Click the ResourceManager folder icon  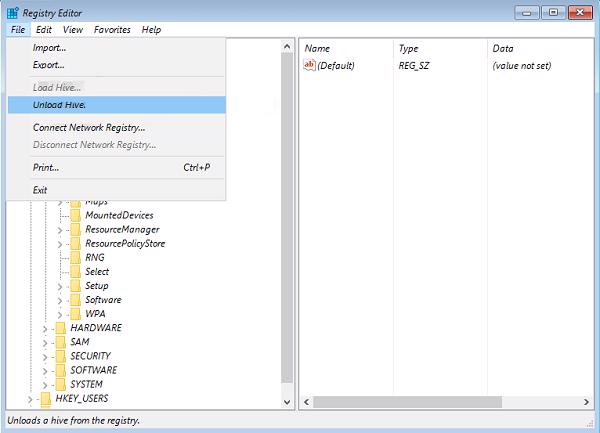[x=76, y=230]
